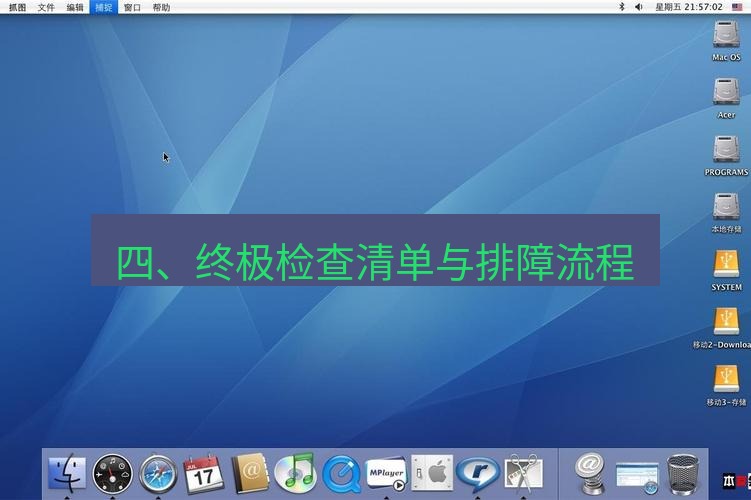This screenshot has width=751, height=500.
Task: Click the @ spring icon in Dock
Action: (589, 474)
